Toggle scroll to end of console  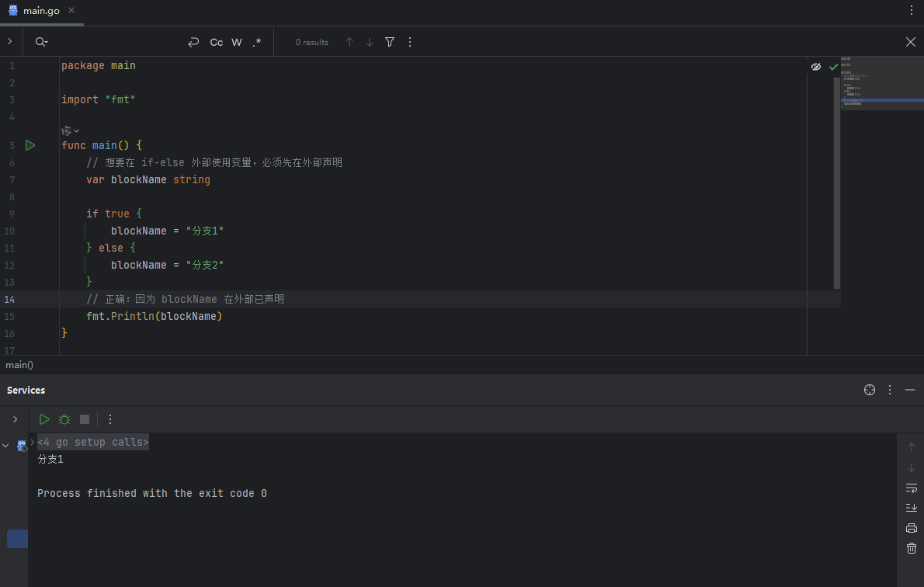911,508
